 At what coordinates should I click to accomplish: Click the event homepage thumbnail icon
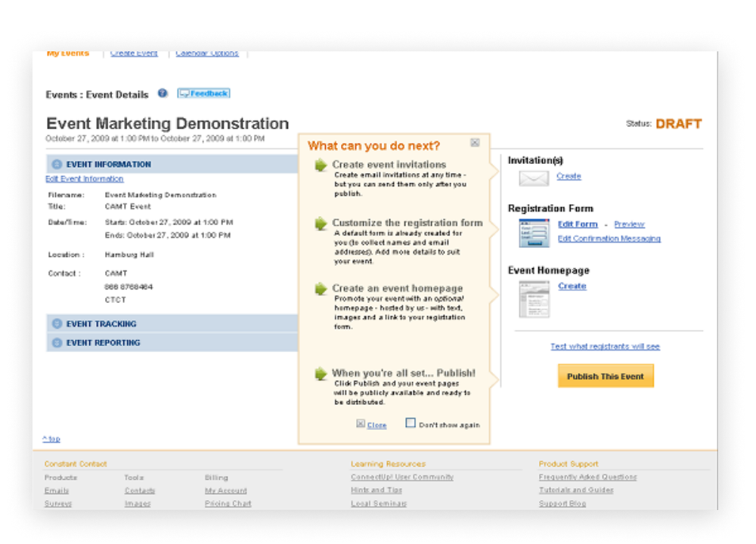534,300
